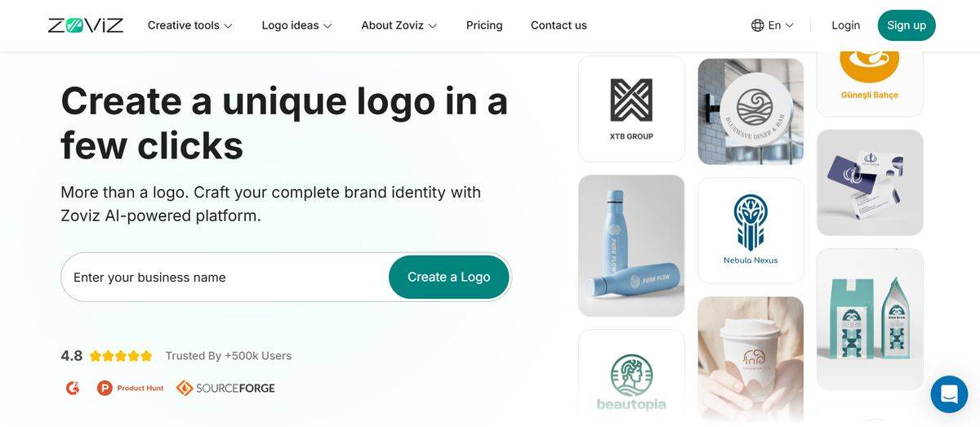The height and width of the screenshot is (427, 980).
Task: Open the About Zoviz dropdown
Action: pyautogui.click(x=399, y=25)
